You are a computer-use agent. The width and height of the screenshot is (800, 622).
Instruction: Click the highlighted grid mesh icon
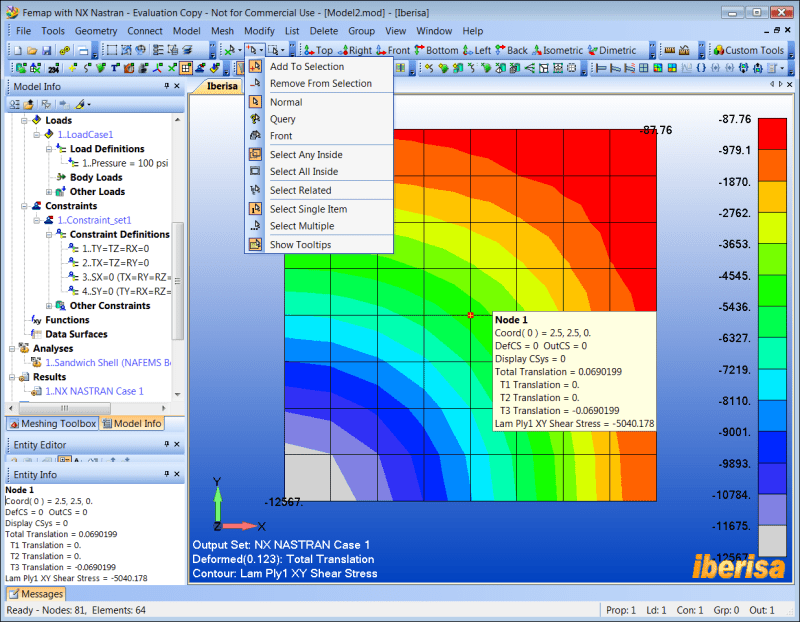[186, 68]
